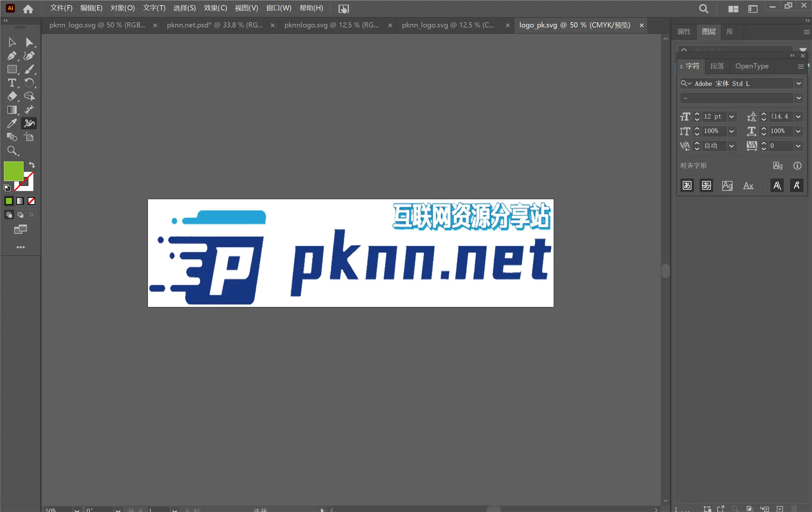This screenshot has height=512, width=812.
Task: Toggle the angular guides A\ button
Action: tap(777, 185)
